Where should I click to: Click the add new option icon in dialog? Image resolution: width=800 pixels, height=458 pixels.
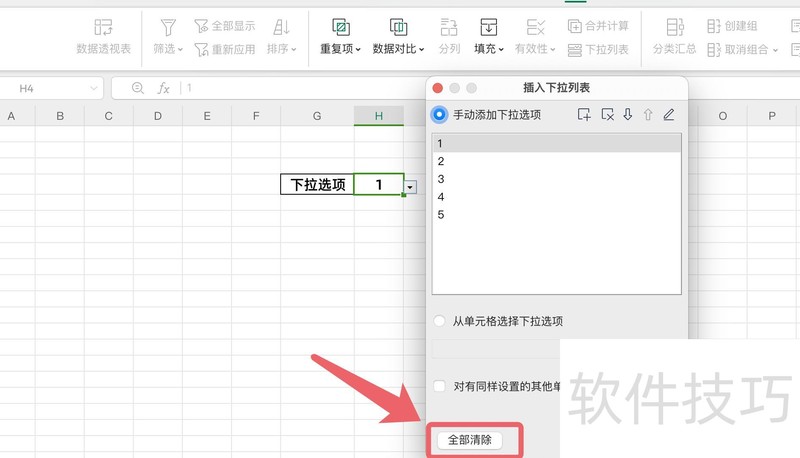coord(584,114)
